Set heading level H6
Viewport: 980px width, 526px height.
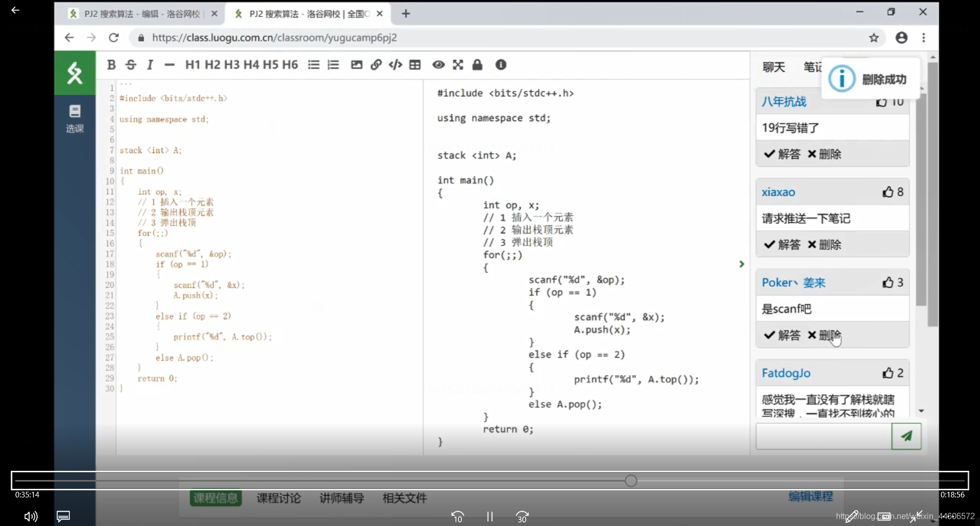click(290, 65)
